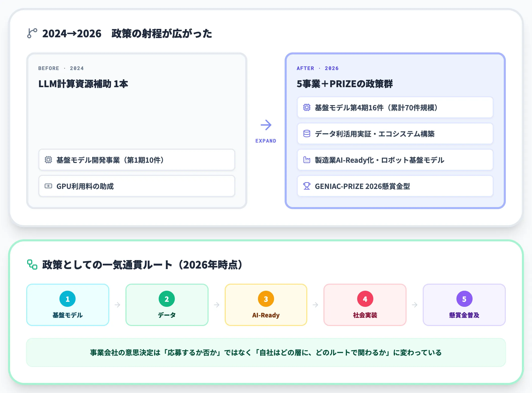Open the 懸賞金普及 step card
This screenshot has height=393, width=532.
pyautogui.click(x=464, y=305)
